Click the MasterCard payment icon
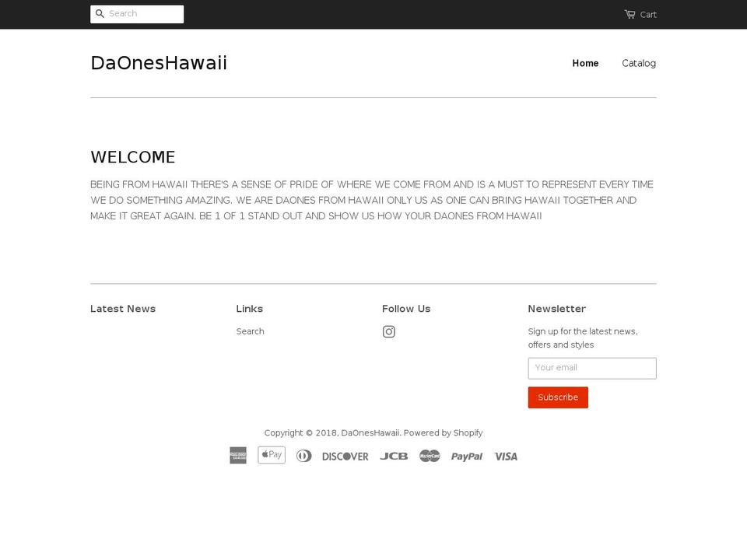 click(430, 457)
